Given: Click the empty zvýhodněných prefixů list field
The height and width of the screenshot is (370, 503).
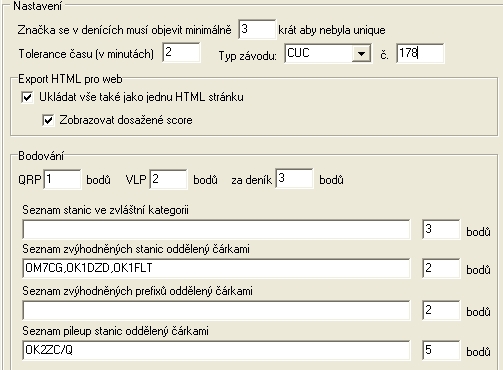Looking at the screenshot, I should tap(216, 310).
